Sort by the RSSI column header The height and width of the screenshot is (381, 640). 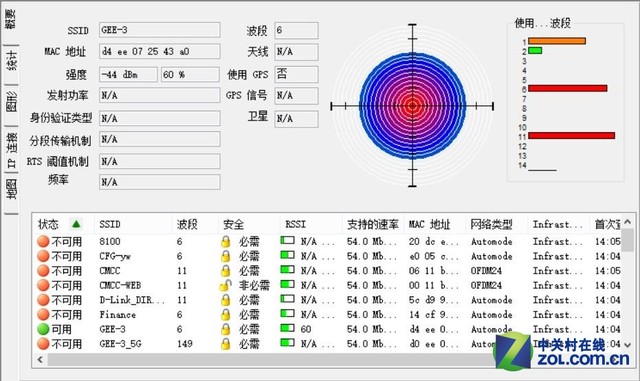click(x=311, y=224)
